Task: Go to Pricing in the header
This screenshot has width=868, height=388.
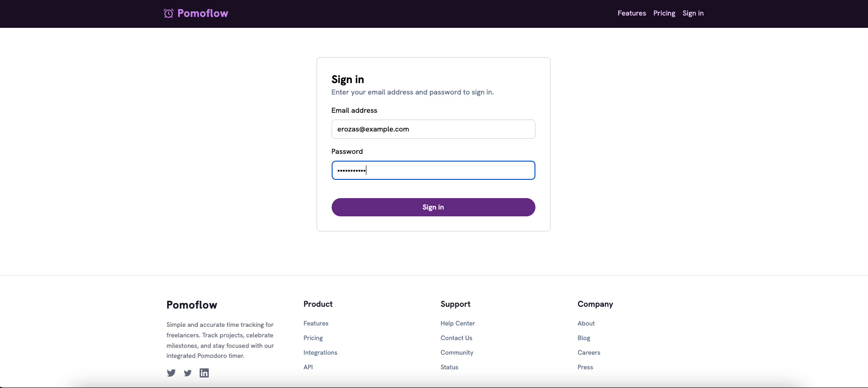Action: [x=664, y=13]
